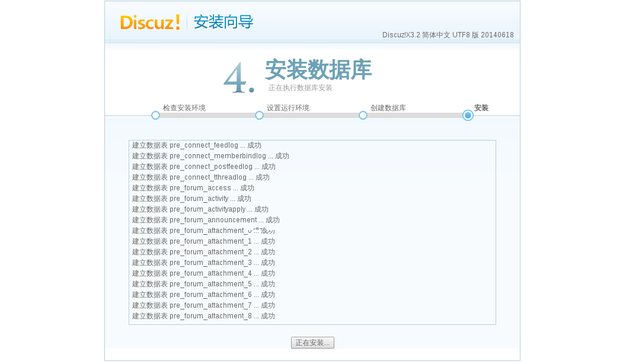626x364 pixels.
Task: Click the 创建数据库 step circle marker
Action: point(363,116)
